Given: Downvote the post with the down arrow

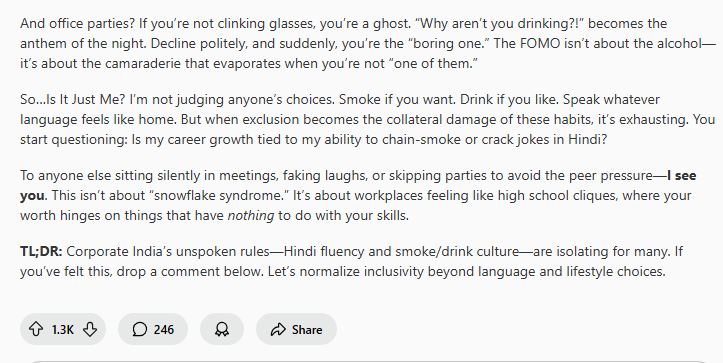Looking at the screenshot, I should click(90, 329).
